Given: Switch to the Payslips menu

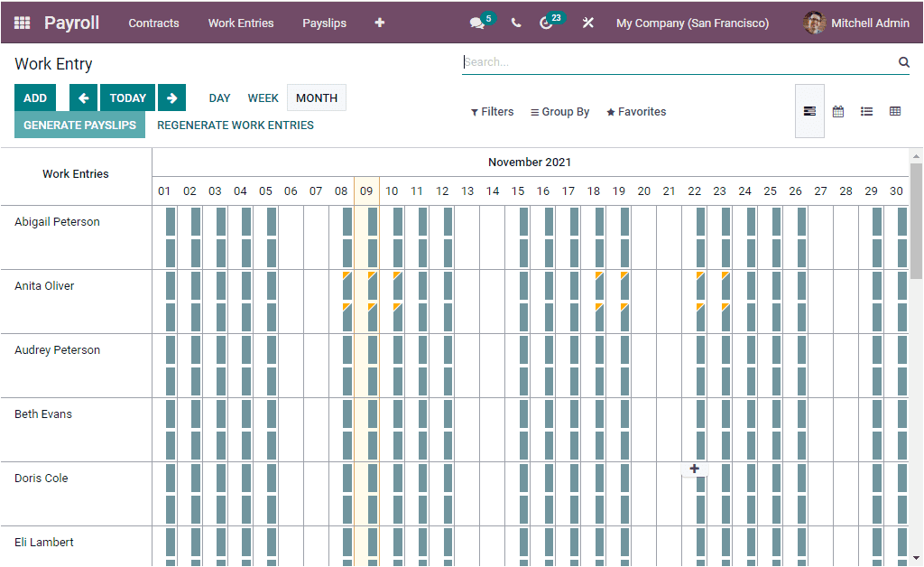Looking at the screenshot, I should pos(324,23).
